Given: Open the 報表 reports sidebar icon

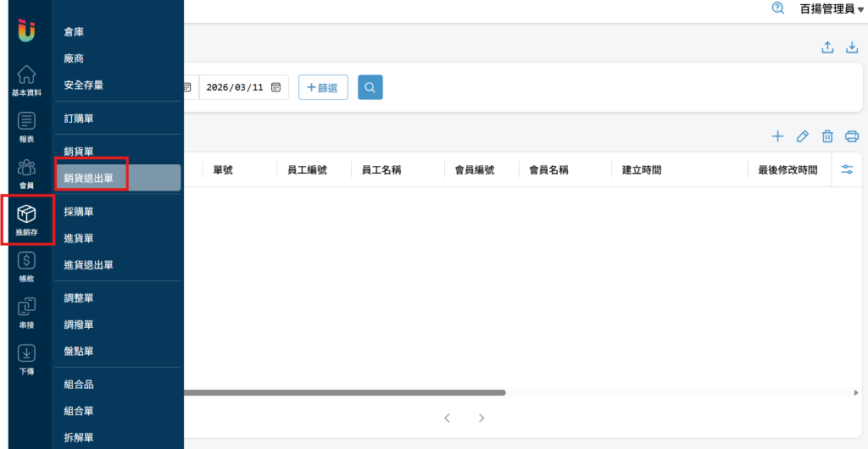Looking at the screenshot, I should click(x=26, y=126).
